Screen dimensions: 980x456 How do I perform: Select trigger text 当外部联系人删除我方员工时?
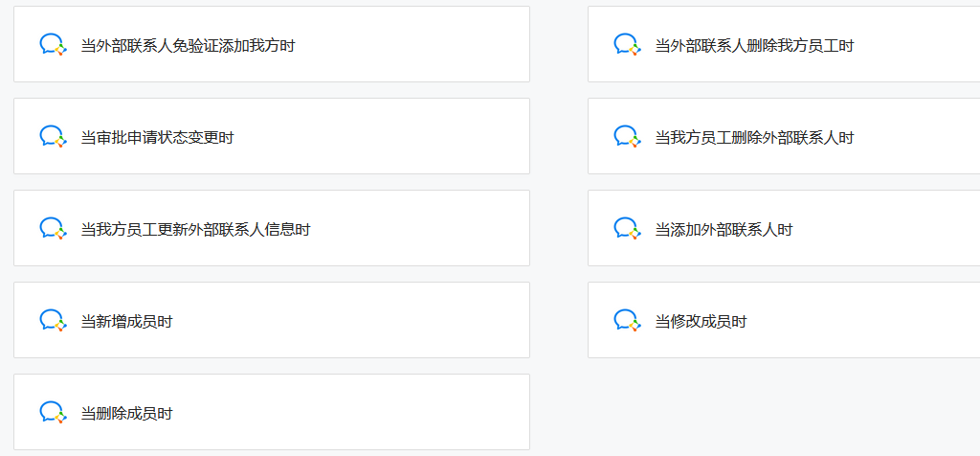tap(754, 46)
